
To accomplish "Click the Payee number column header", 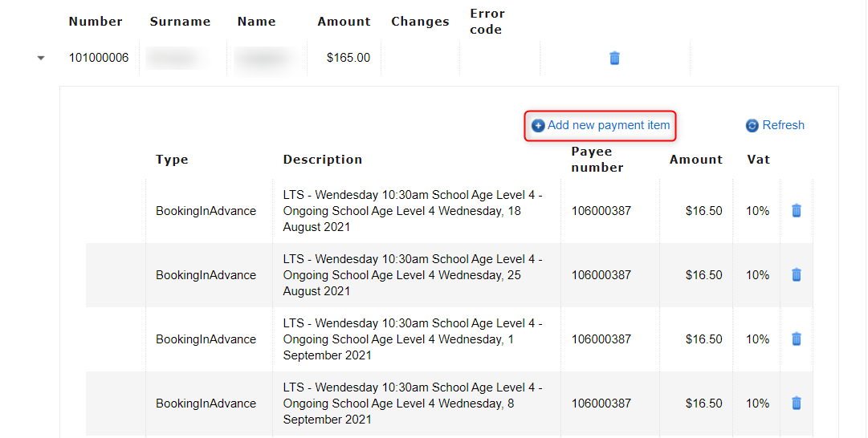I will [x=597, y=160].
